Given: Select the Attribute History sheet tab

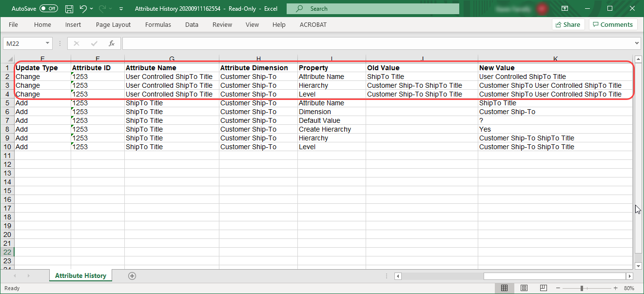Looking at the screenshot, I should pos(80,276).
